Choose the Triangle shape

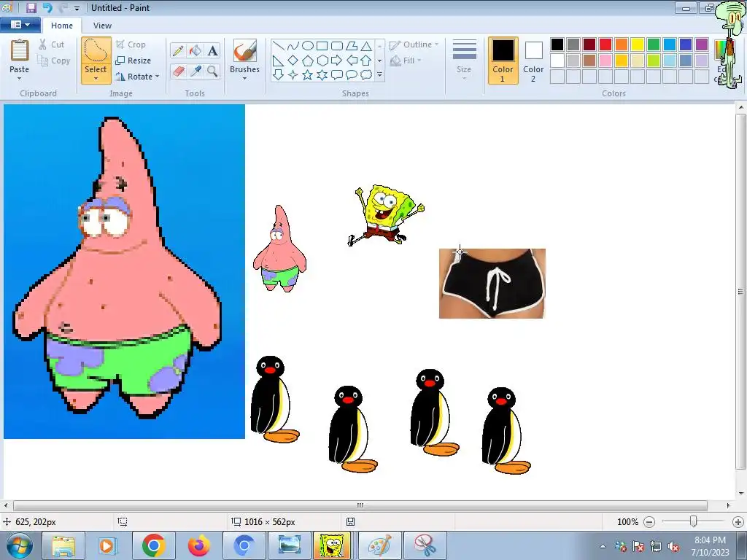click(x=366, y=46)
